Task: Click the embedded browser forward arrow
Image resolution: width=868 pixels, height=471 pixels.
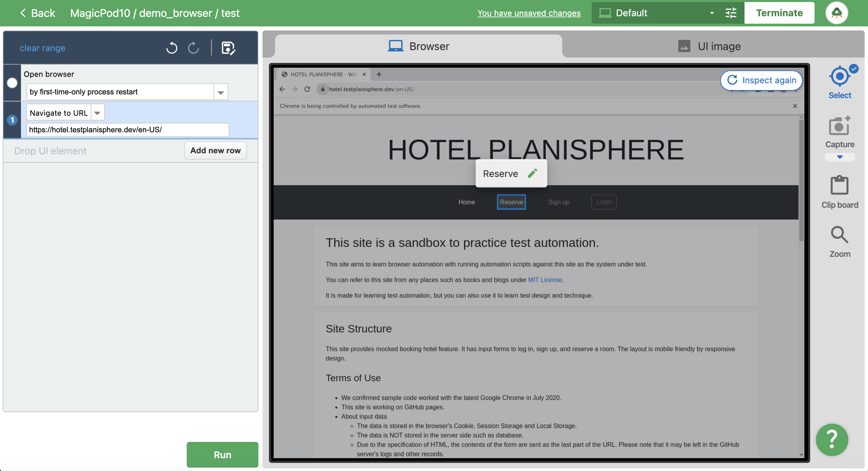Action: (295, 89)
